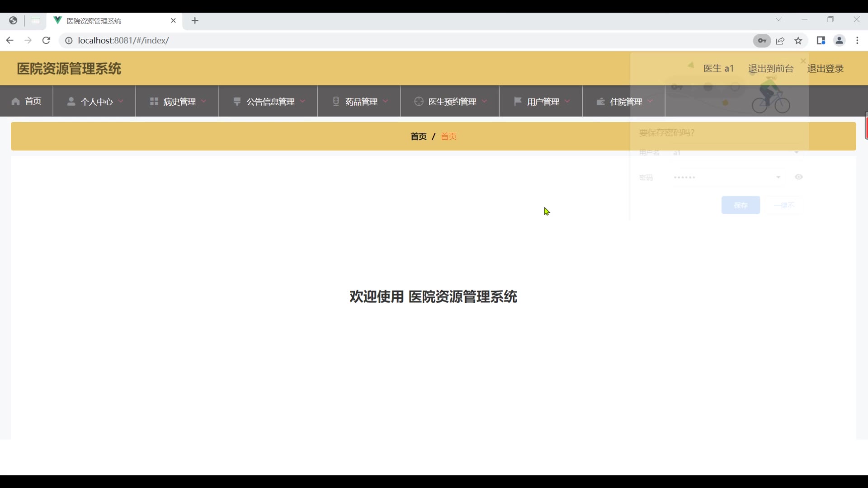The width and height of the screenshot is (868, 488).
Task: Open the browser side panel icon
Action: point(821,41)
